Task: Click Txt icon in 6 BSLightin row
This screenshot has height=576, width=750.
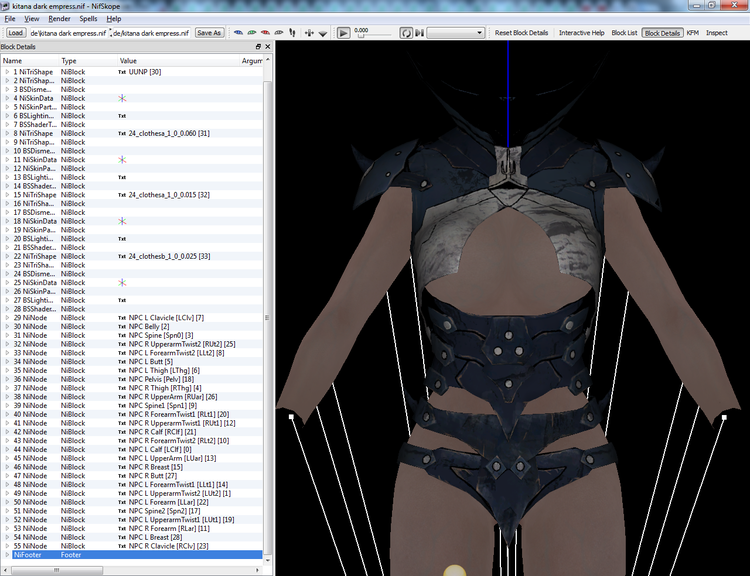Action: click(x=122, y=116)
